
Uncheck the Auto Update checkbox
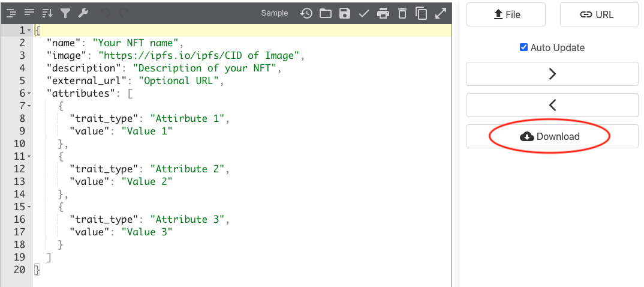tap(523, 47)
